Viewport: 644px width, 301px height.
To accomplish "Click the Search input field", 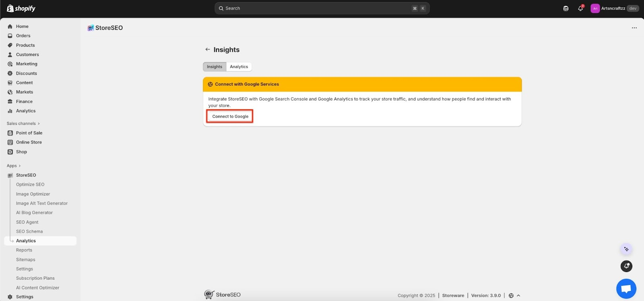I will click(322, 8).
